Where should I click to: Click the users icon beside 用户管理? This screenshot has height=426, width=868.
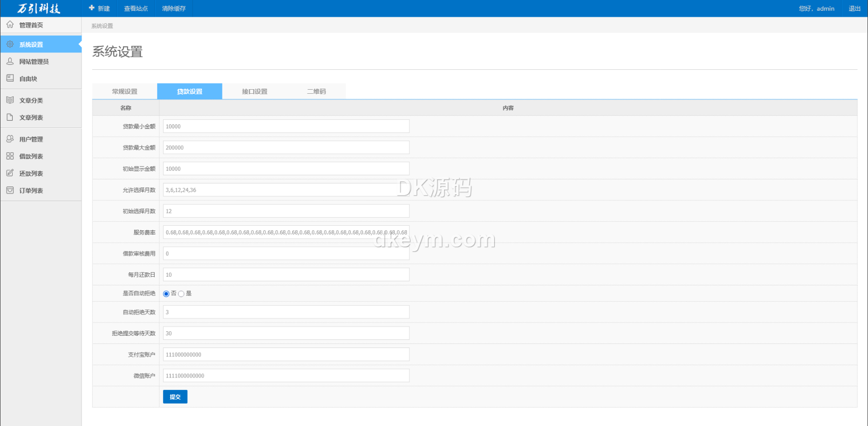point(10,139)
